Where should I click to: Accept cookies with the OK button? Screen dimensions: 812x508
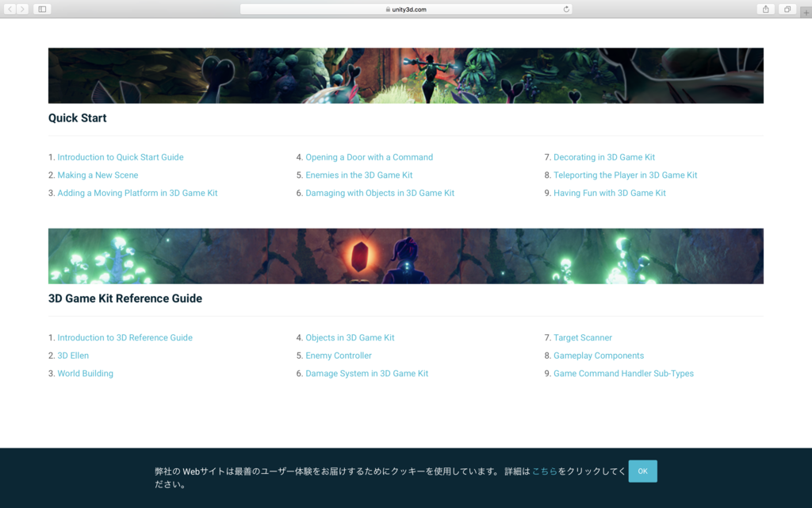tap(642, 471)
